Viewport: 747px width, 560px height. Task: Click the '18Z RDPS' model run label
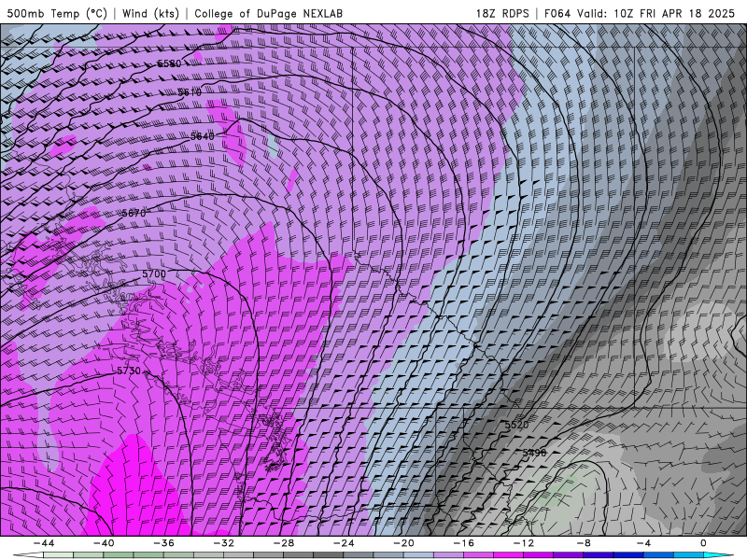click(x=502, y=13)
